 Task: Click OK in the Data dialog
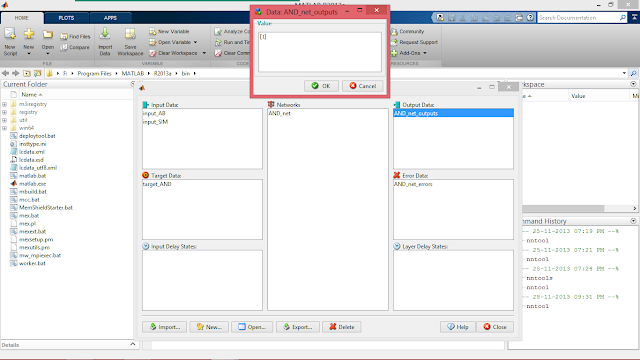321,86
